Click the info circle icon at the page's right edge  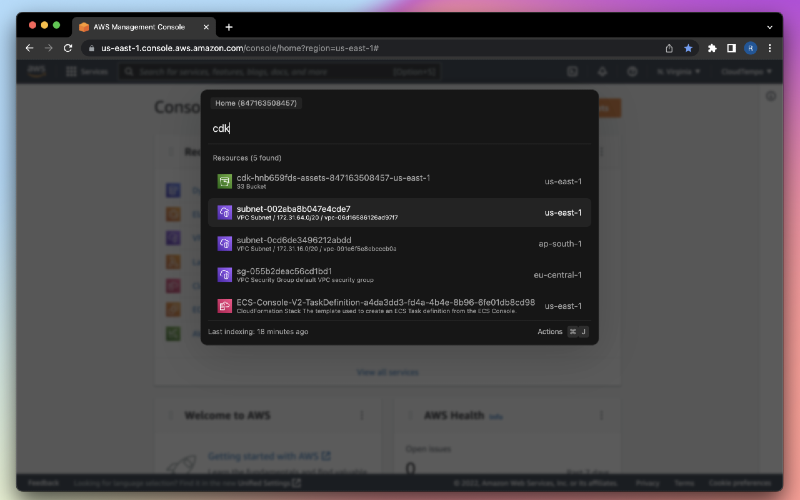(770, 96)
